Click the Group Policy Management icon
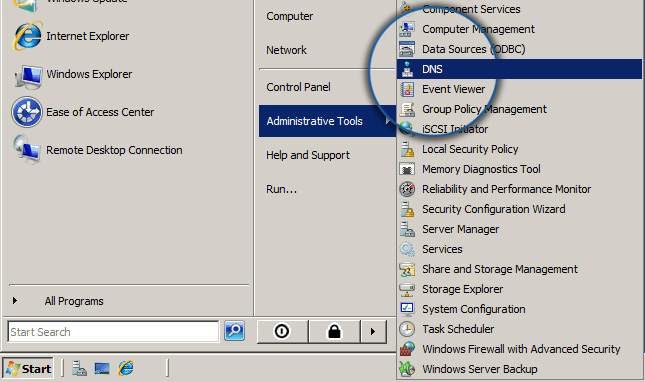 pos(407,109)
